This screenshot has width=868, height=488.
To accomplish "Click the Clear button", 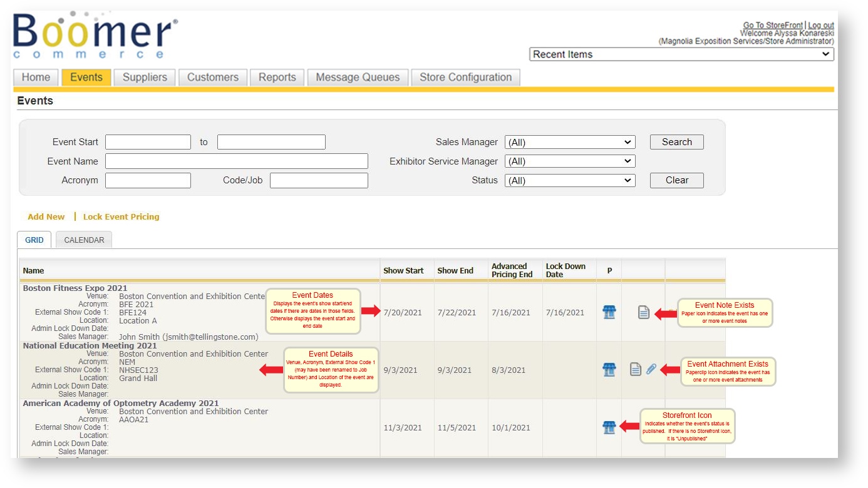I will (676, 180).
